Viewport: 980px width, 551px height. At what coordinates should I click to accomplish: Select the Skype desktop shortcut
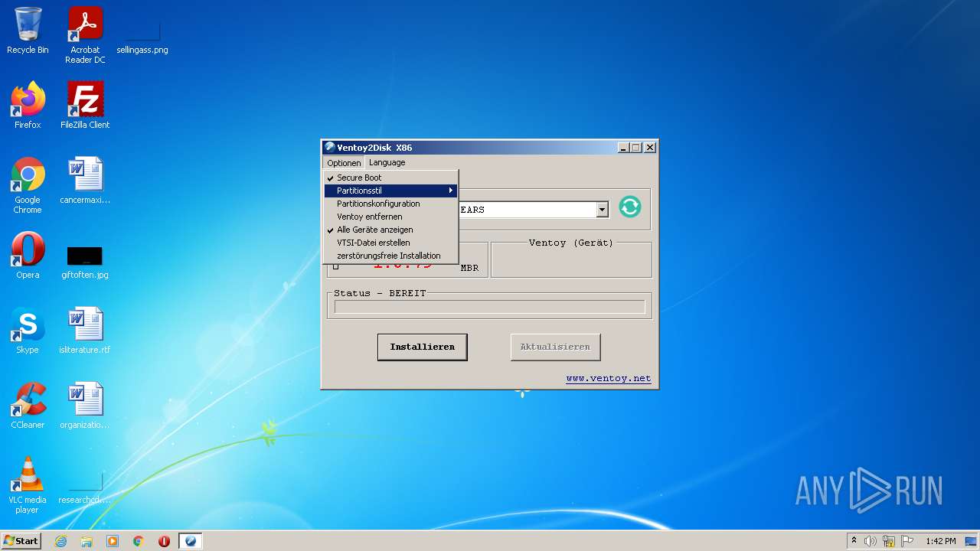pyautogui.click(x=28, y=330)
